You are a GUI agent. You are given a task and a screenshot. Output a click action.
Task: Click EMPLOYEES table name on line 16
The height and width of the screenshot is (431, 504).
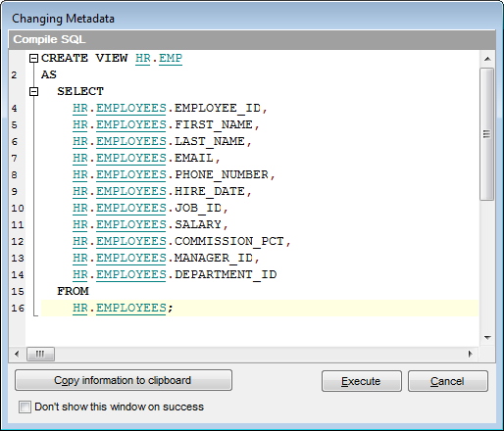[x=131, y=308]
